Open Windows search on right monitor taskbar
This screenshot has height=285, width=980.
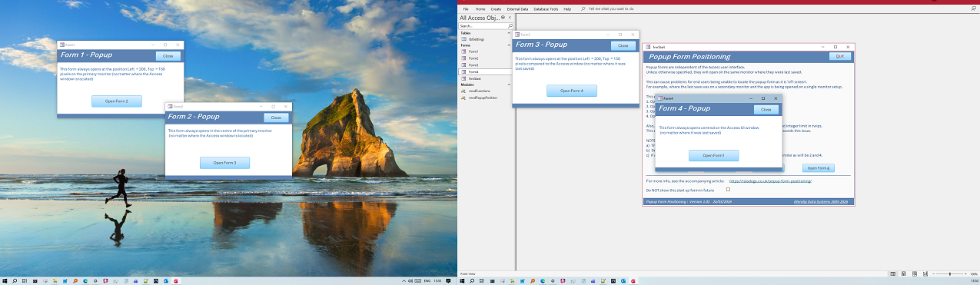(473, 281)
